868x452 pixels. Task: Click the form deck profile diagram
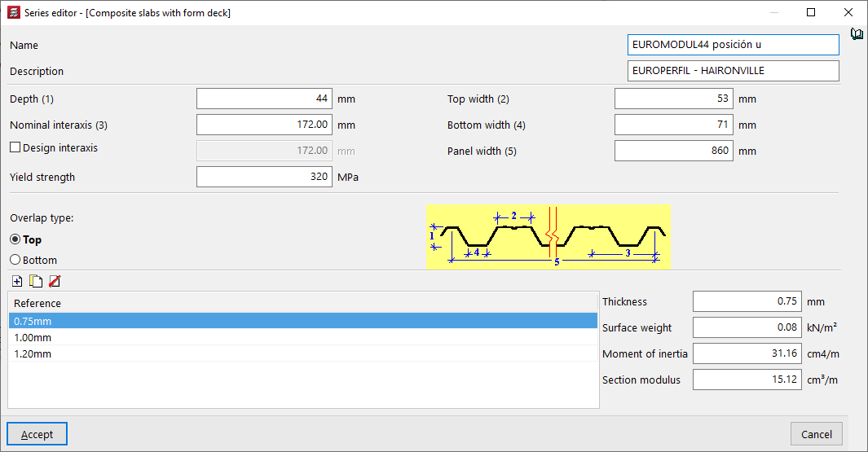pos(549,237)
